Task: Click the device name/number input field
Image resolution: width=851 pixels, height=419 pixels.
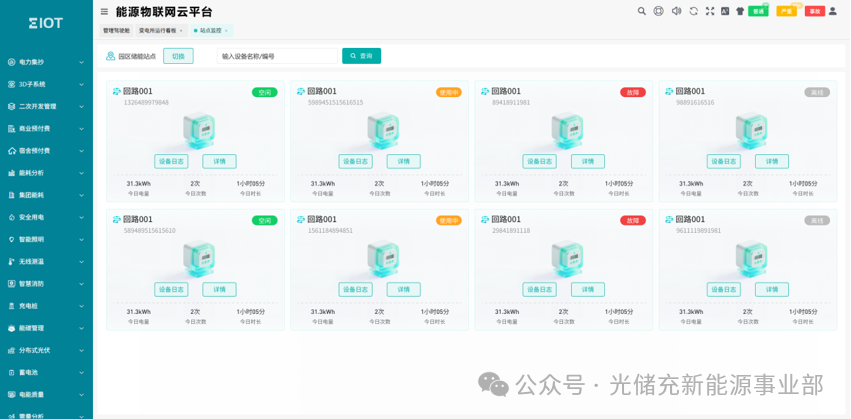Action: (277, 56)
